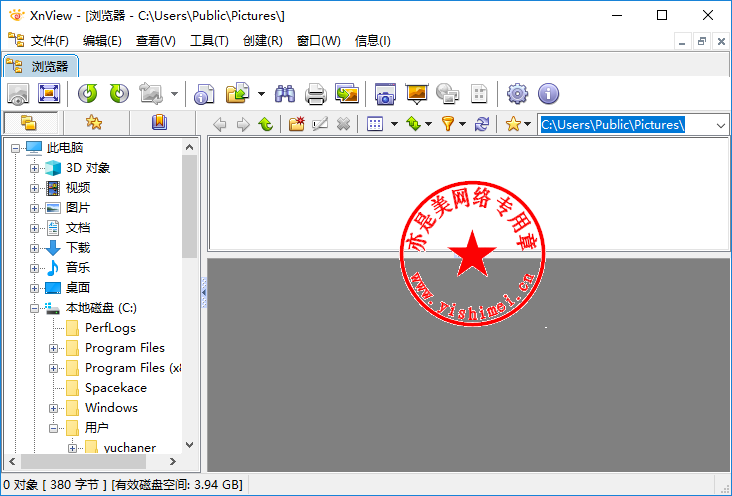Select the PerfLogs folder

click(110, 328)
